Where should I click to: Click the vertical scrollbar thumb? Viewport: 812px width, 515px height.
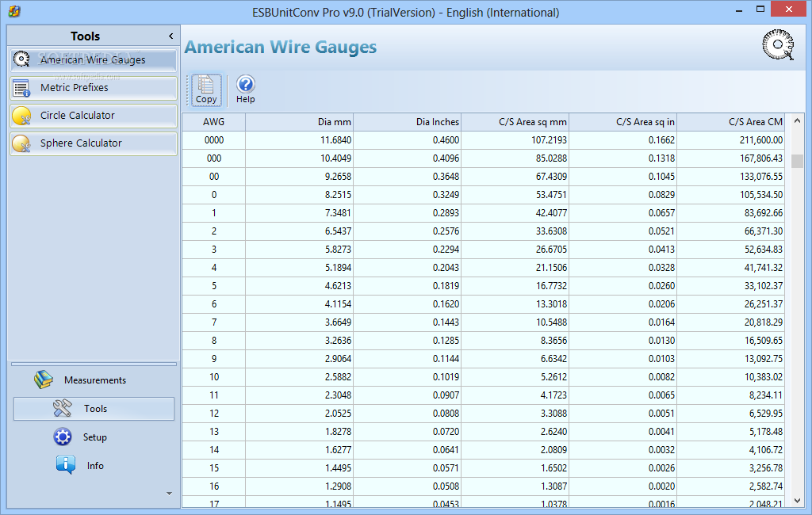tap(797, 161)
